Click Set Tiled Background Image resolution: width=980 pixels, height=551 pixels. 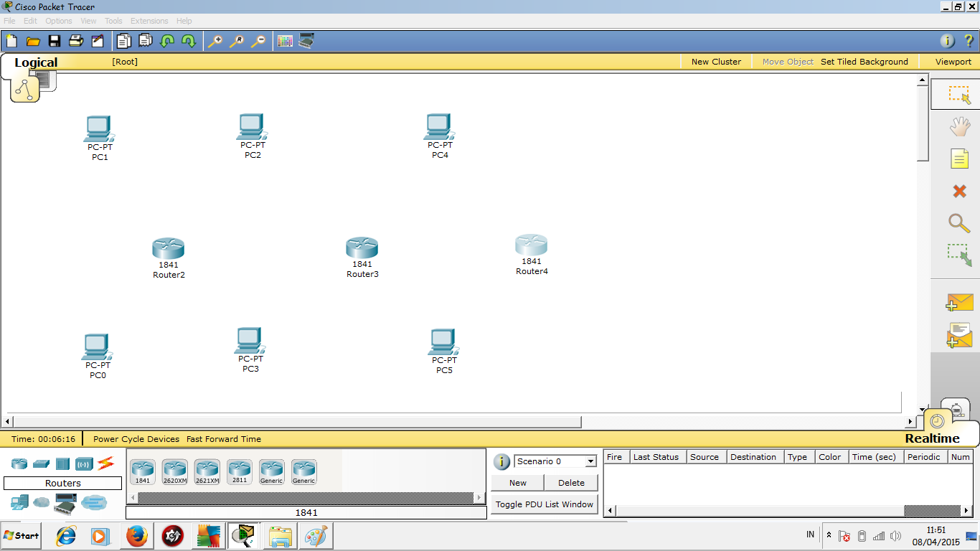click(x=864, y=62)
